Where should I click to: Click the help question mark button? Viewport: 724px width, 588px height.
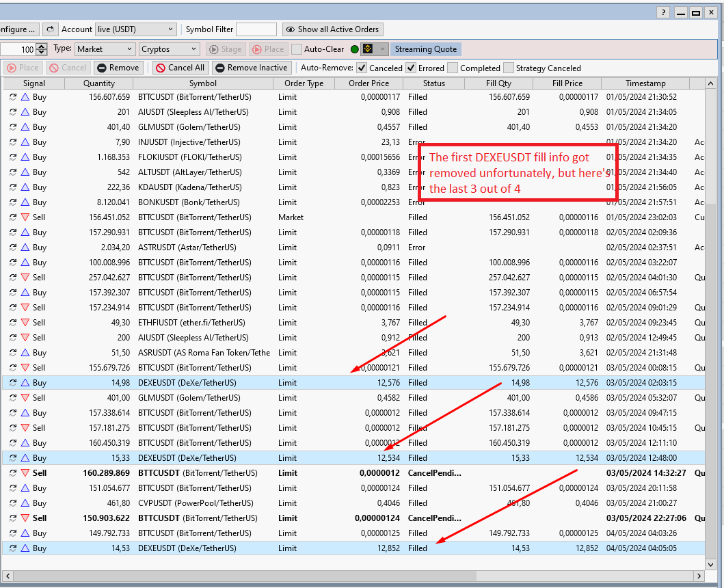tap(663, 12)
